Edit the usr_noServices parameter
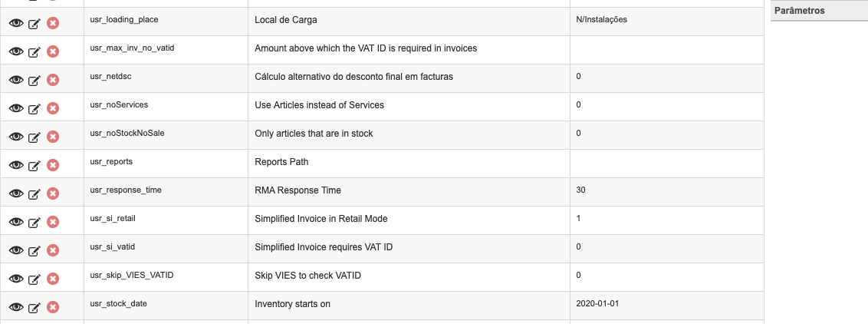 [x=35, y=108]
